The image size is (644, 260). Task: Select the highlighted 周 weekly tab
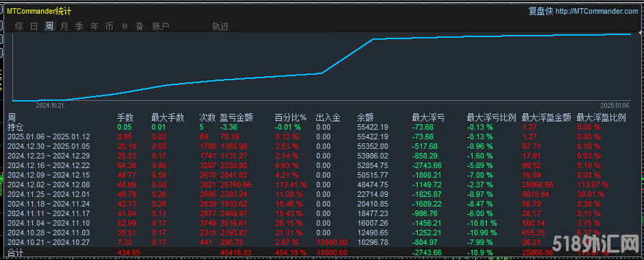(x=49, y=26)
